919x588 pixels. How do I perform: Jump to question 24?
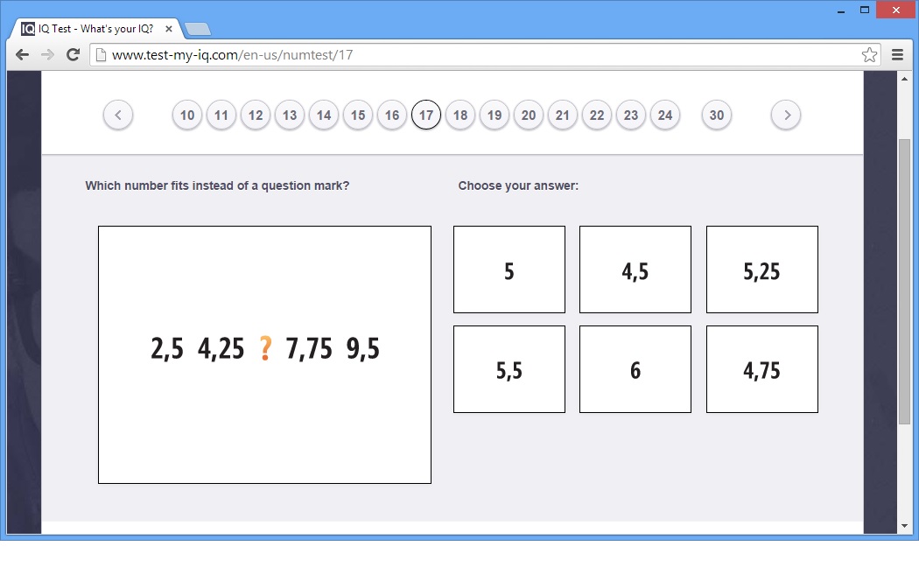(x=665, y=115)
